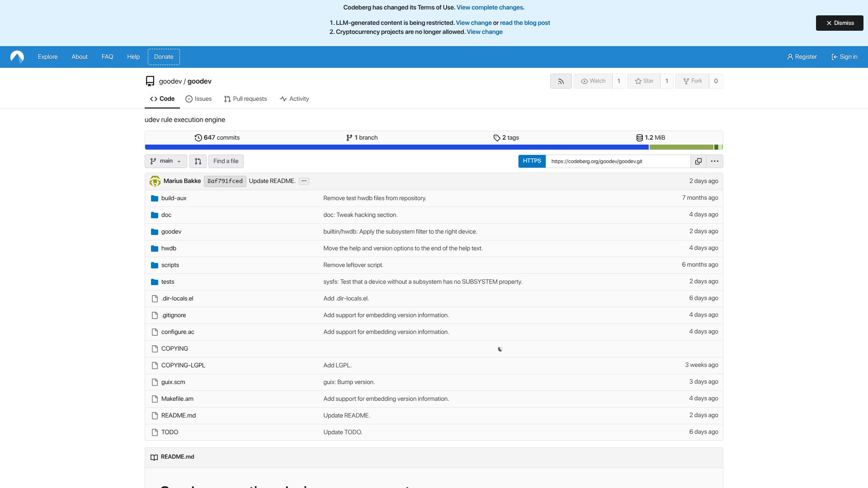Switch to the Issues tab

tap(198, 99)
